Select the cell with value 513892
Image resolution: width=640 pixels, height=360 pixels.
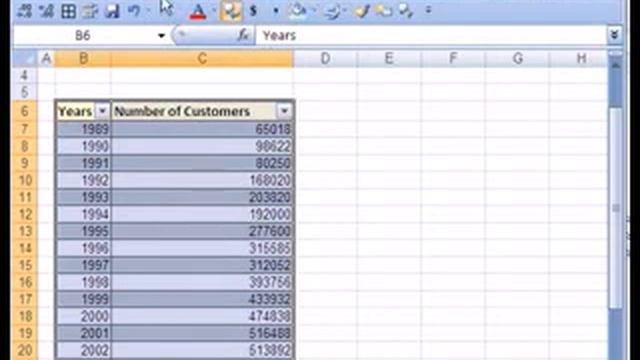click(202, 350)
